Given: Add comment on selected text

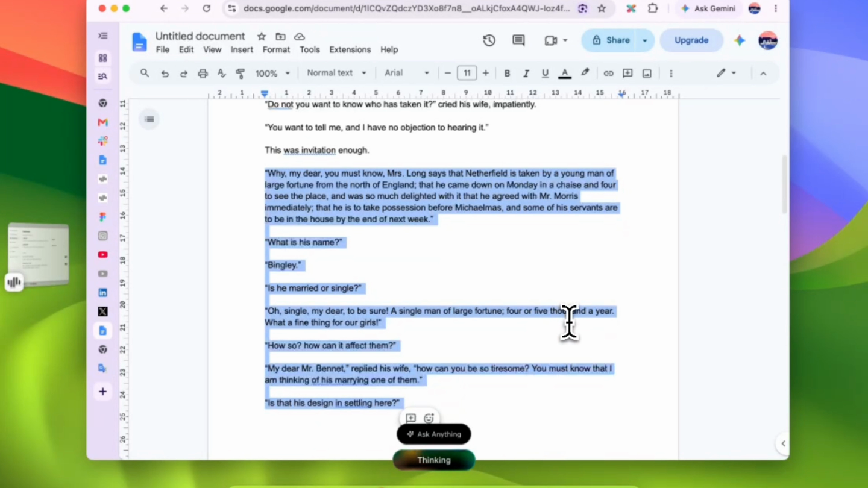Looking at the screenshot, I should click(x=411, y=418).
